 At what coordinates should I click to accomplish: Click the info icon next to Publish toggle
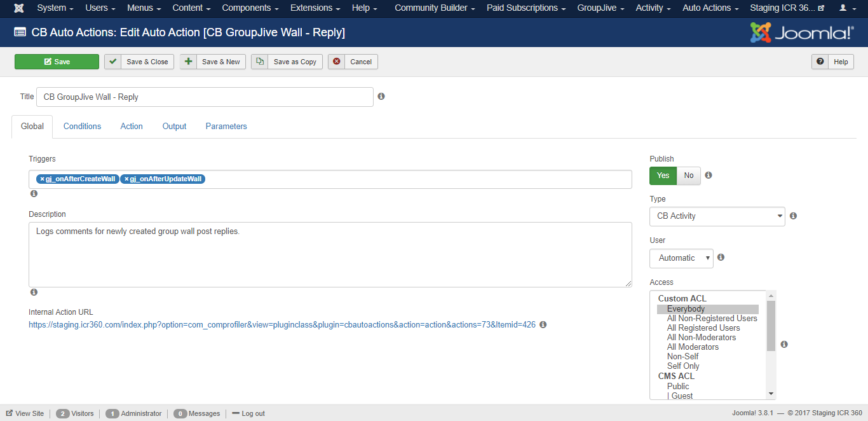pos(709,176)
